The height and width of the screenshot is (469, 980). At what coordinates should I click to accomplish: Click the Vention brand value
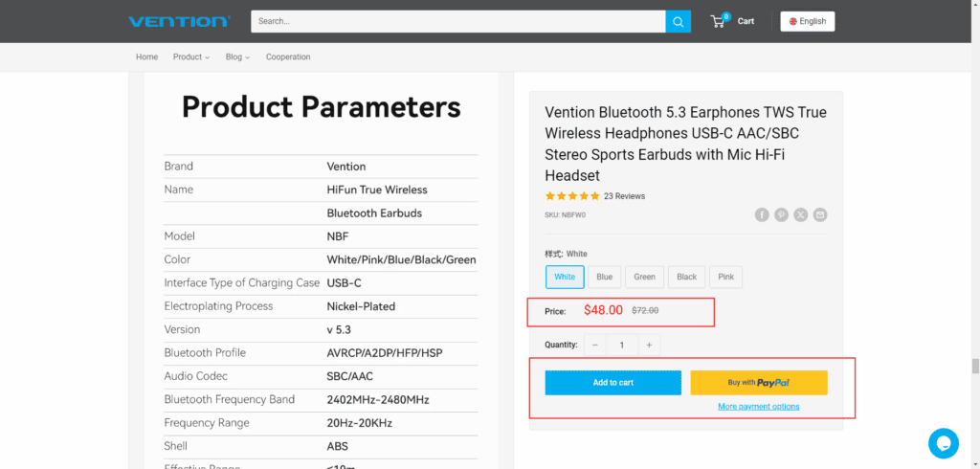coord(346,167)
